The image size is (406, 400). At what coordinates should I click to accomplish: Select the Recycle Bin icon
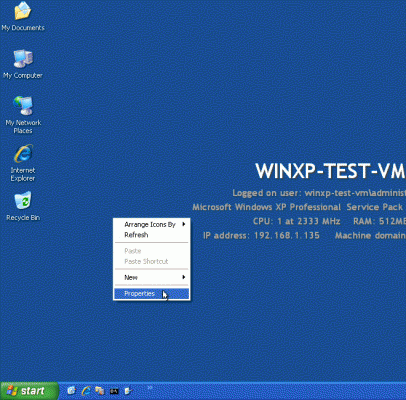point(23,206)
